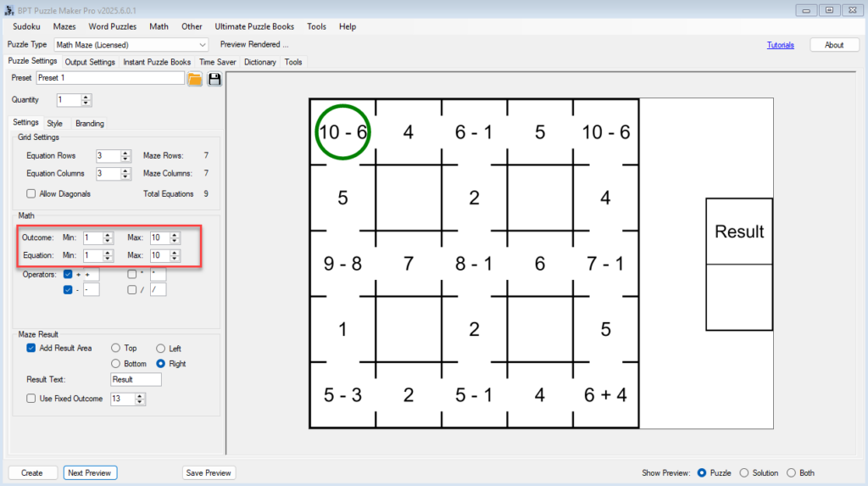The image size is (868, 486).
Task: Decrease Equation Max value
Action: tap(175, 258)
